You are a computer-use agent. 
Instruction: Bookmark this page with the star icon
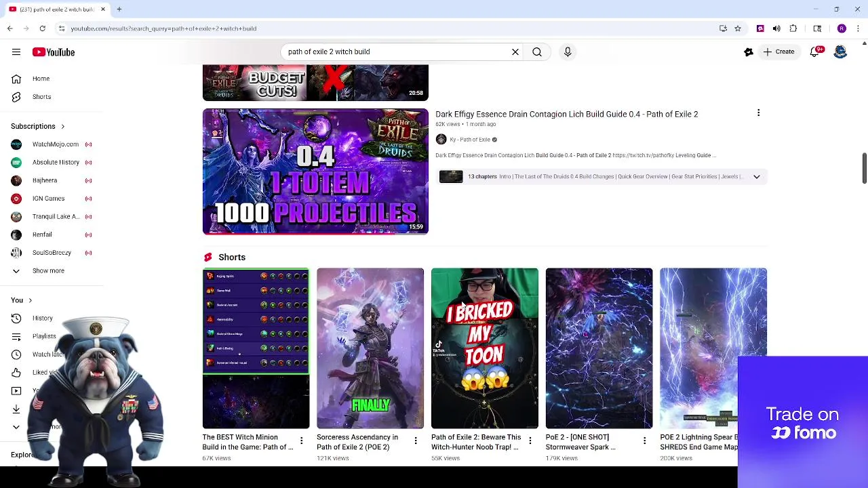click(x=738, y=28)
